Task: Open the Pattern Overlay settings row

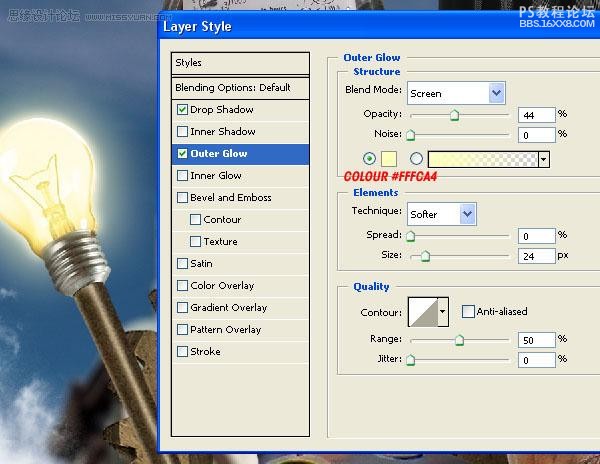Action: [240, 329]
